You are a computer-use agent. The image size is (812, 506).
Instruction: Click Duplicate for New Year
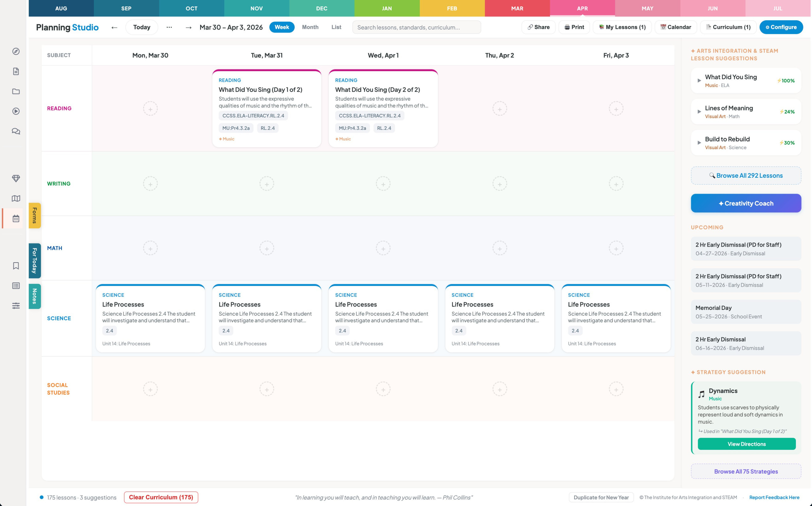[601, 497]
